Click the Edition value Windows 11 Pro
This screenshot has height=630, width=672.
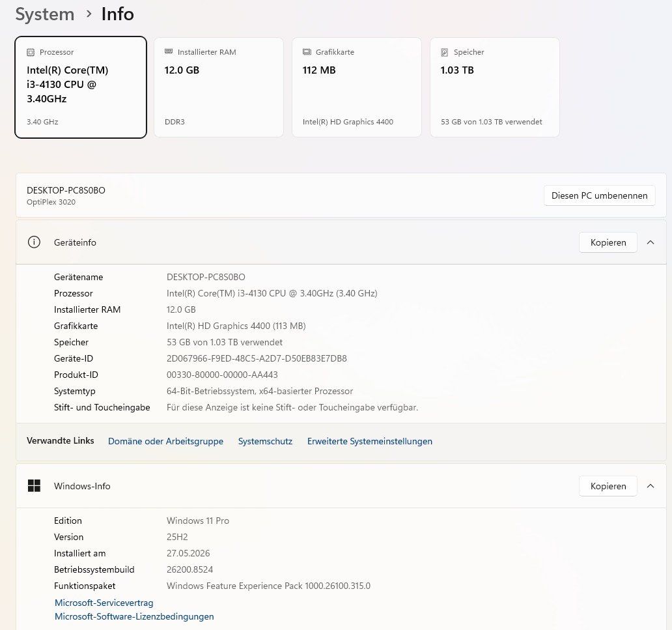tap(197, 521)
